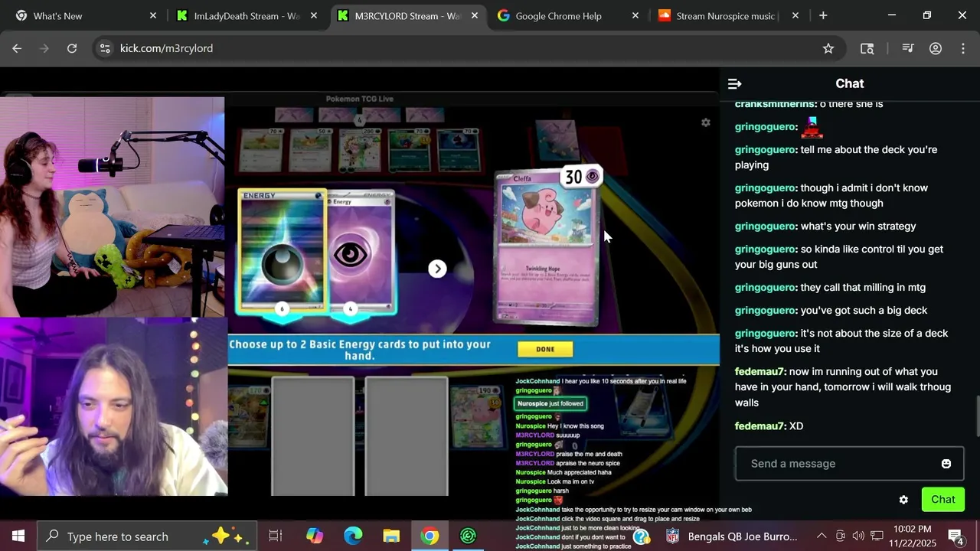
Task: View site information icon beside the URL
Action: pos(105,48)
